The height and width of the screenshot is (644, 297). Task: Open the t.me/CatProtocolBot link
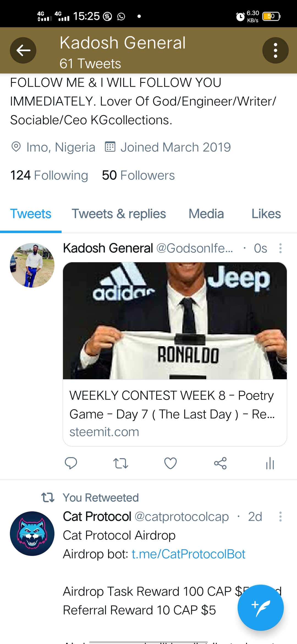(188, 554)
